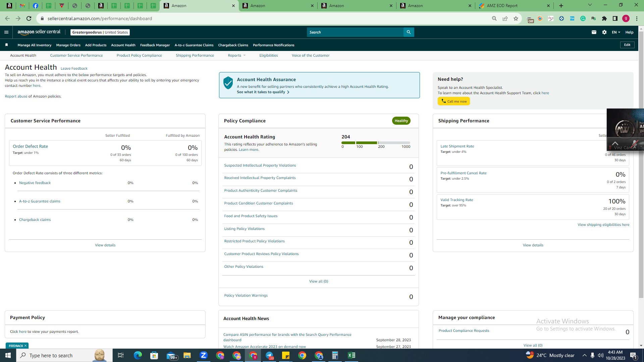Click the Windows Start button
The height and width of the screenshot is (362, 644).
point(8,355)
